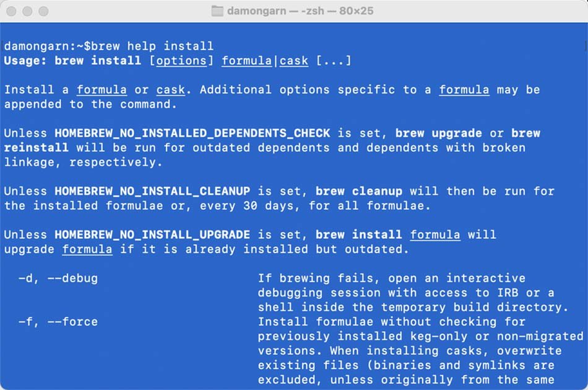
Task: Click underlined 'cask' after 'Install a formula or'
Action: pyautogui.click(x=171, y=90)
